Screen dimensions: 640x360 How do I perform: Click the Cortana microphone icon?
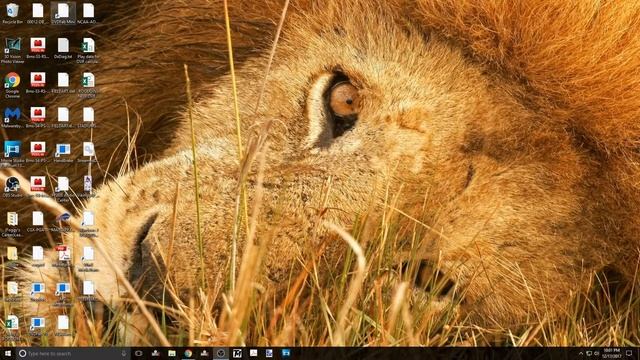[124, 353]
